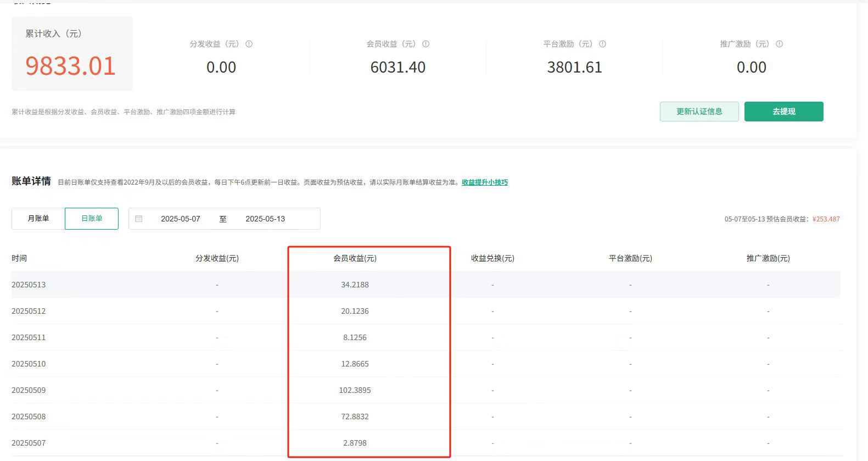The image size is (868, 461).
Task: Click the 累计收入 9833.01 card
Action: pos(72,53)
